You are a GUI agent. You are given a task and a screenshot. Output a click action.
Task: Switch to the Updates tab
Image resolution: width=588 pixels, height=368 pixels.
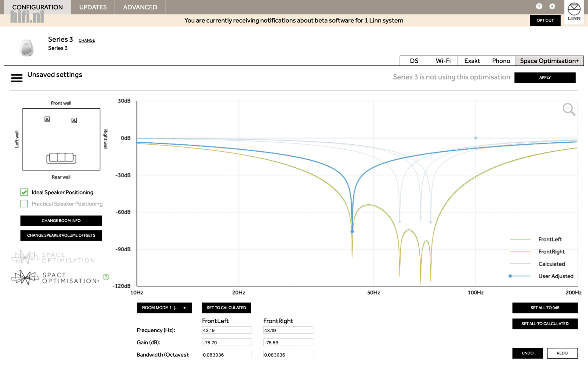click(x=93, y=7)
